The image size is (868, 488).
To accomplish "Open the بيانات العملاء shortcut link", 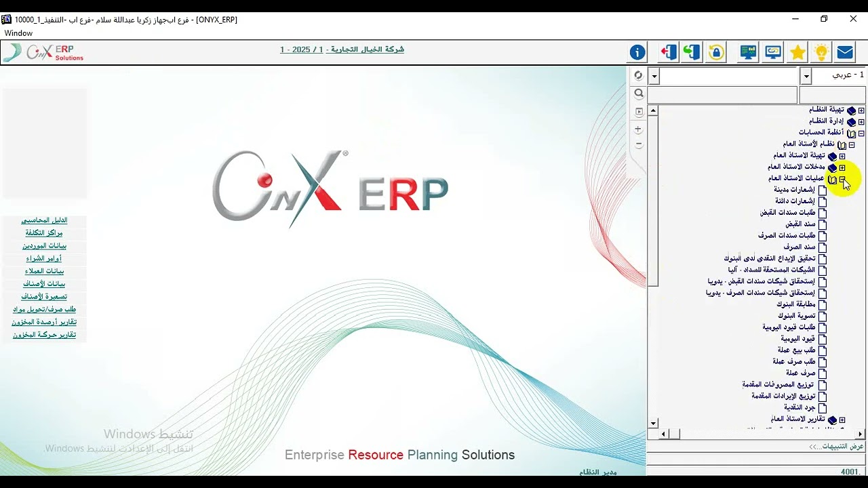I will (44, 271).
